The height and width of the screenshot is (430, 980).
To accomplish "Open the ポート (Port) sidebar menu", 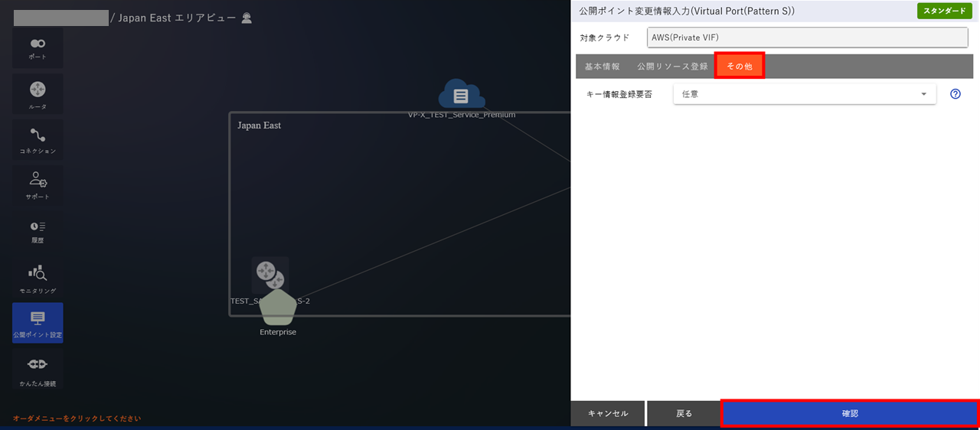I will (x=38, y=48).
